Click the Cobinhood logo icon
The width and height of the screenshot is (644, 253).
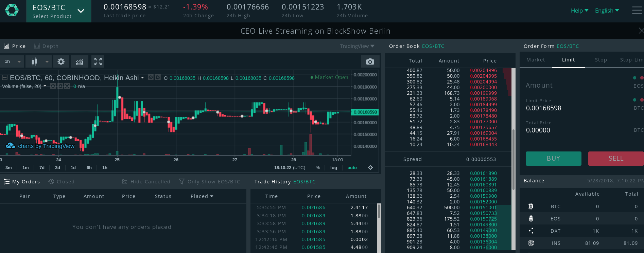[12, 11]
